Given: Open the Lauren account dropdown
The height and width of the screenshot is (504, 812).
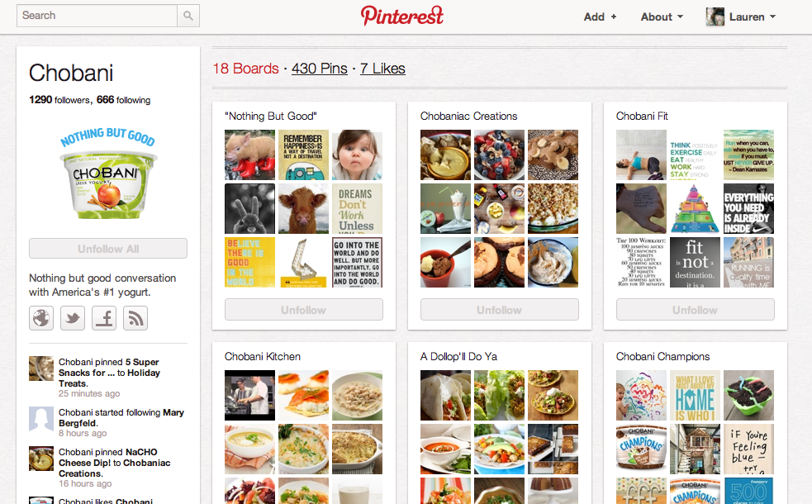Looking at the screenshot, I should [x=752, y=17].
